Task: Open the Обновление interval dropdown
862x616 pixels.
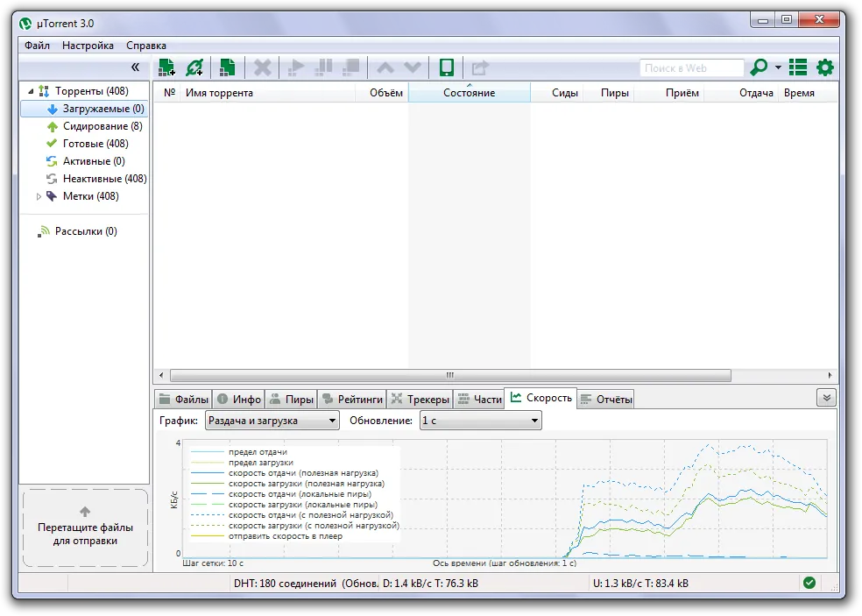Action: 480,421
